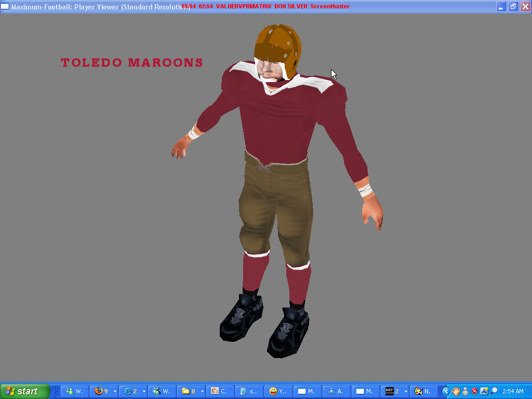Switch to the paint palette 'N.' taskbar button
The height and width of the screenshot is (399, 532).
tap(424, 391)
